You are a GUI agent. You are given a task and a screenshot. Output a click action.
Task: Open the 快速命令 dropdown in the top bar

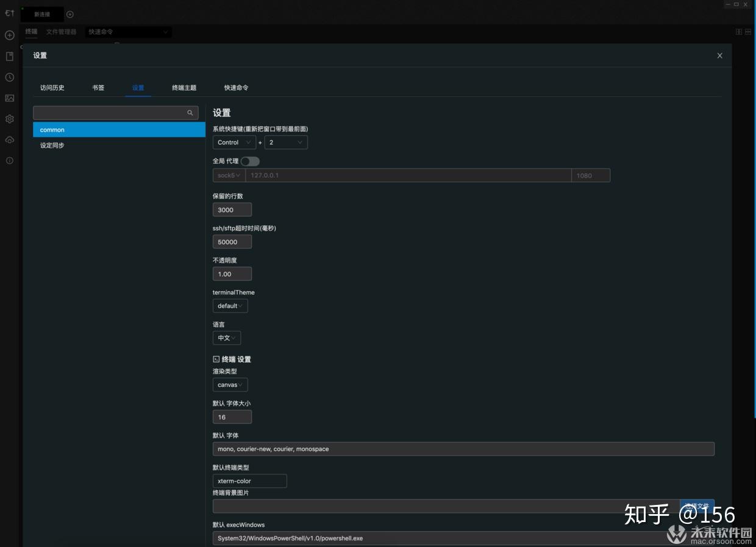coord(128,32)
